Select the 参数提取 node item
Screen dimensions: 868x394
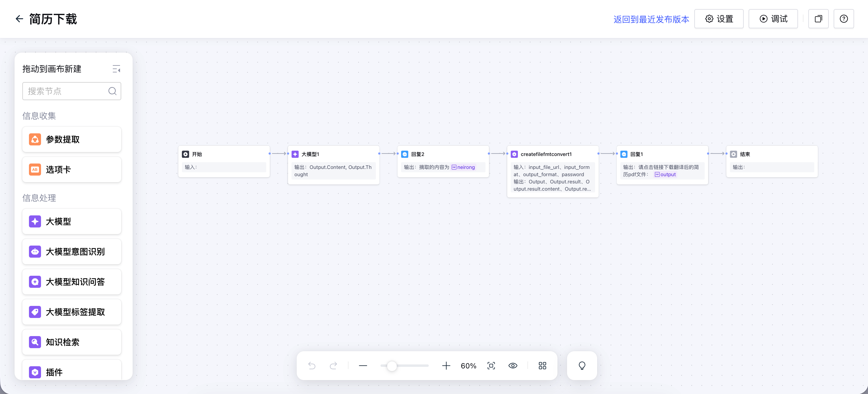[72, 139]
